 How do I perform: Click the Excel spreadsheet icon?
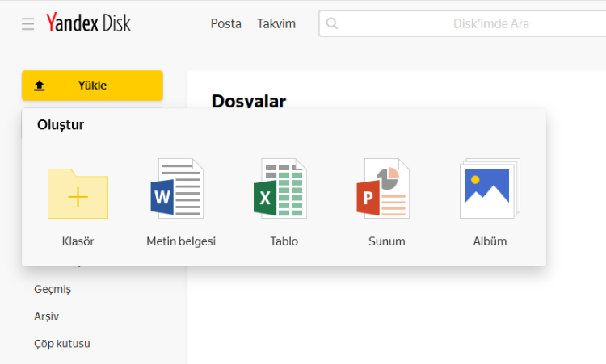click(x=280, y=189)
